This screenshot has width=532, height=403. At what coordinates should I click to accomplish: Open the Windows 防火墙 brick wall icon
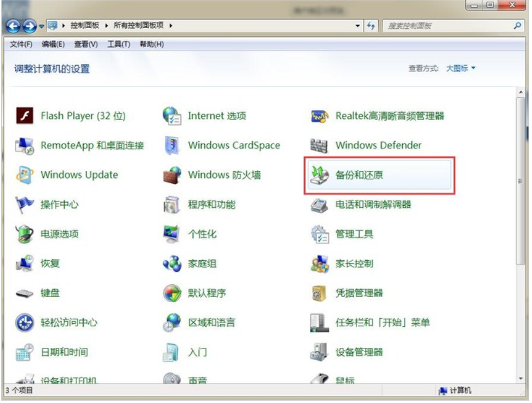tap(172, 175)
